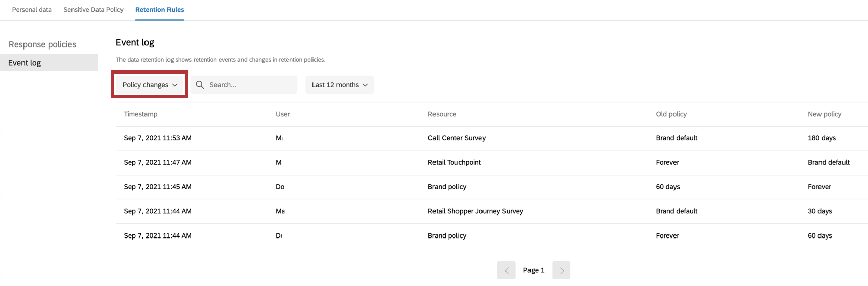This screenshot has height=286, width=868.
Task: Click the Old policy column header
Action: coord(671,114)
